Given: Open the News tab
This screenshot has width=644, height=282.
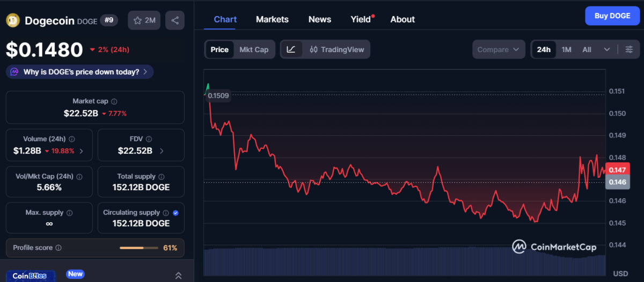Looking at the screenshot, I should click(x=320, y=19).
